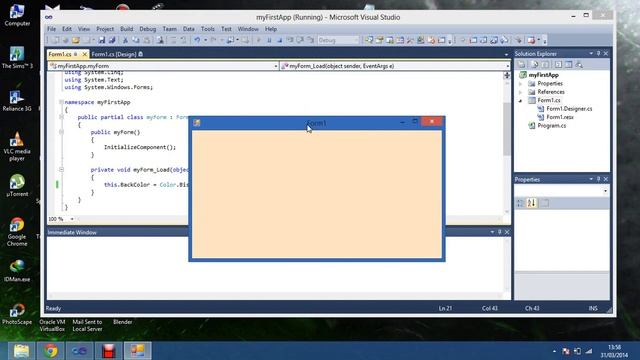
Task: Open the editor zoom 100 % dropdown
Action: pyautogui.click(x=72, y=219)
